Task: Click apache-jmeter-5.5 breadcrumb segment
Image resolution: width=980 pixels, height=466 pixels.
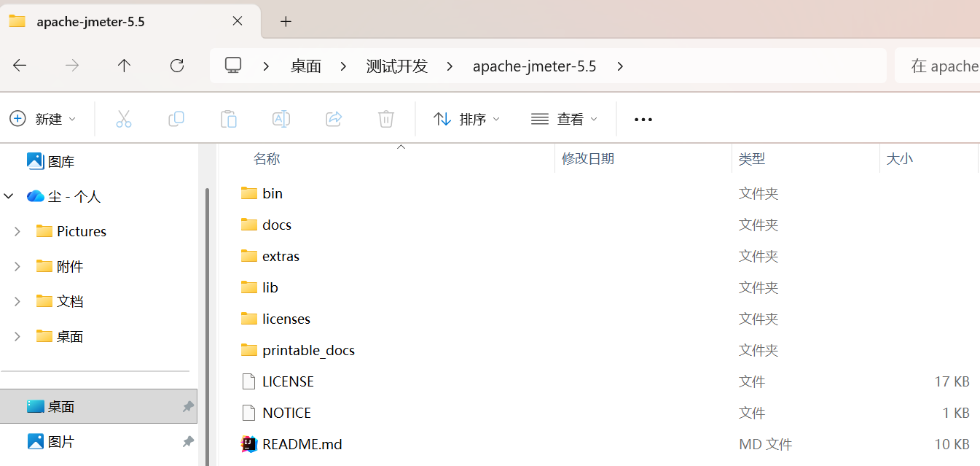Action: click(535, 66)
